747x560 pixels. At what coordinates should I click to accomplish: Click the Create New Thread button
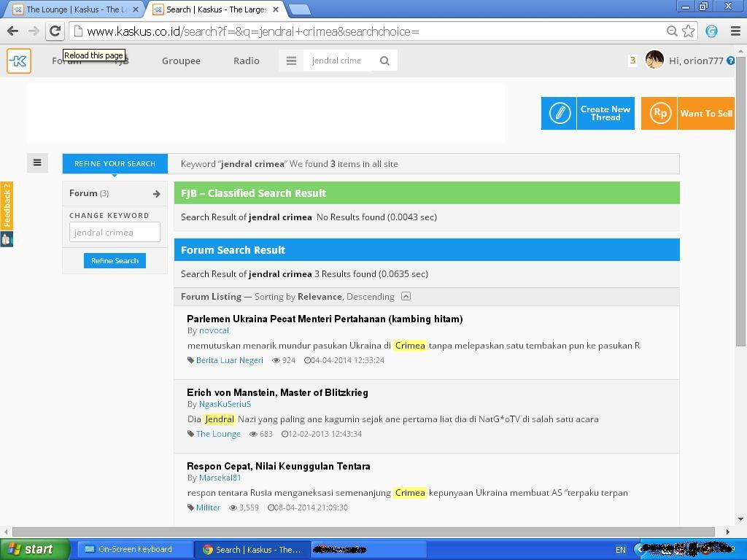pyautogui.click(x=587, y=113)
